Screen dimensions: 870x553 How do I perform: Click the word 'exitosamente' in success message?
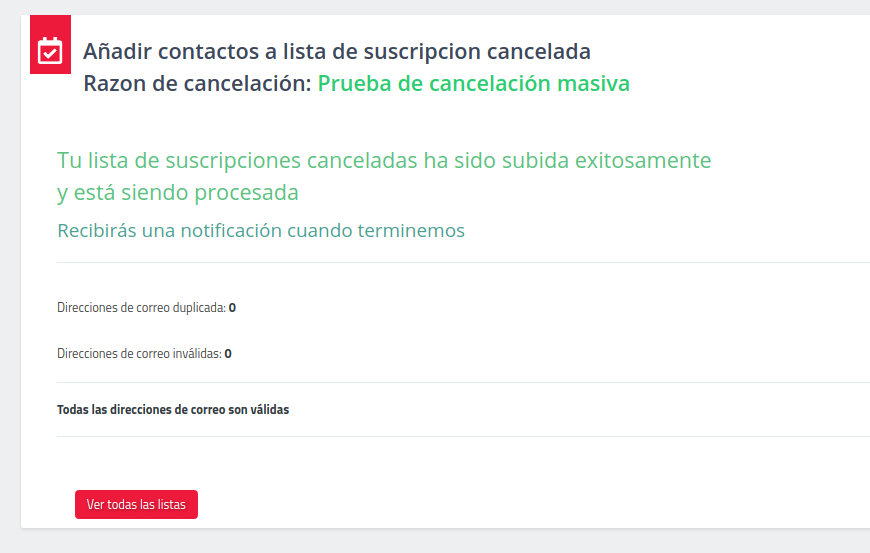click(x=643, y=161)
